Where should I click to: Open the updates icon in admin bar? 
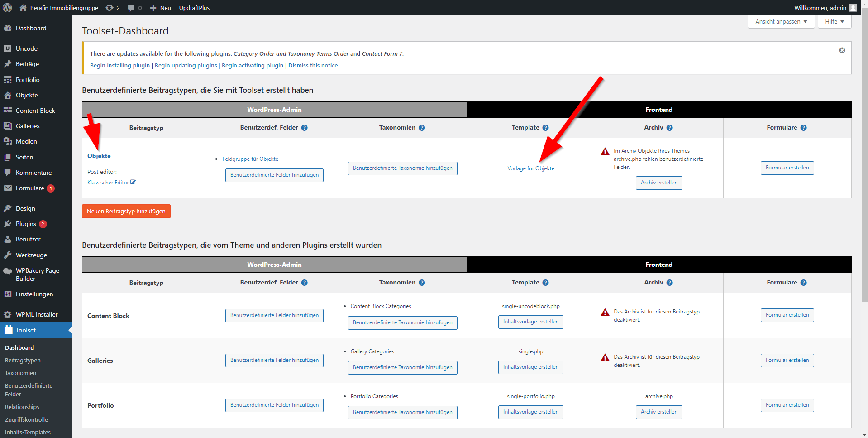112,8
